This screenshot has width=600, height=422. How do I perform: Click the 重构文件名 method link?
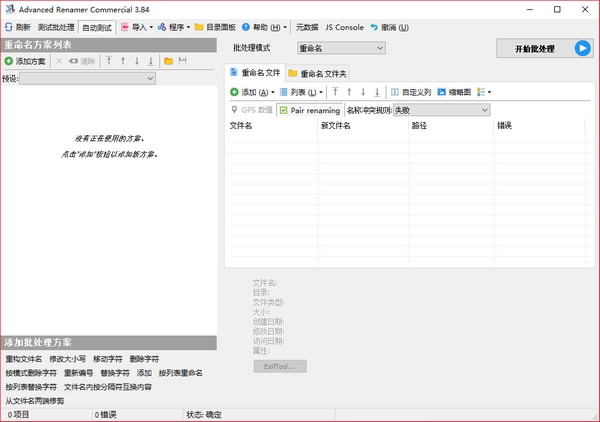tap(23, 358)
